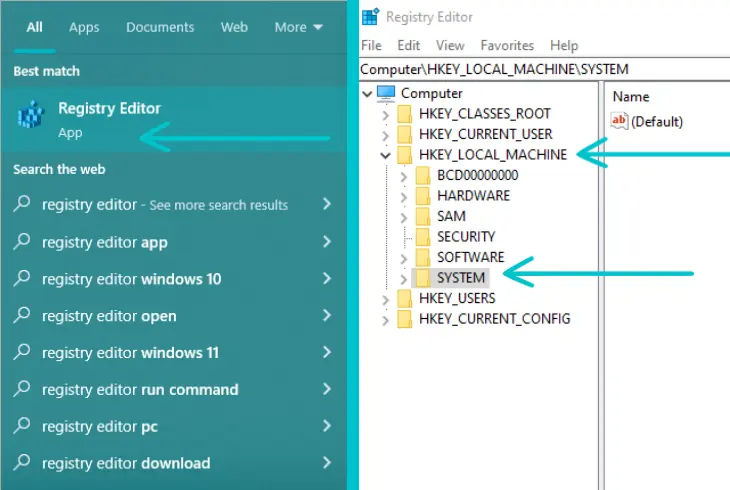Open arrow for 'See more search results'
Viewport: 730px width, 490px height.
tap(327, 204)
